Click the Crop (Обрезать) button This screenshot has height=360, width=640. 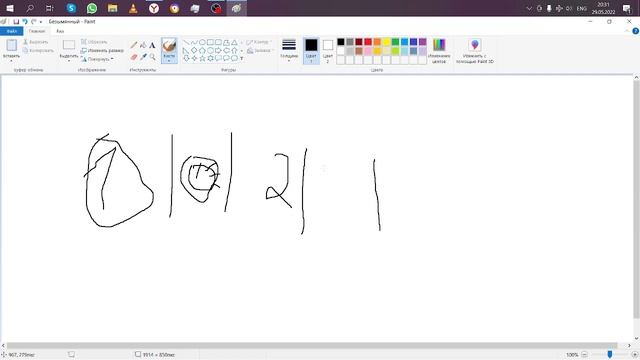coord(94,42)
